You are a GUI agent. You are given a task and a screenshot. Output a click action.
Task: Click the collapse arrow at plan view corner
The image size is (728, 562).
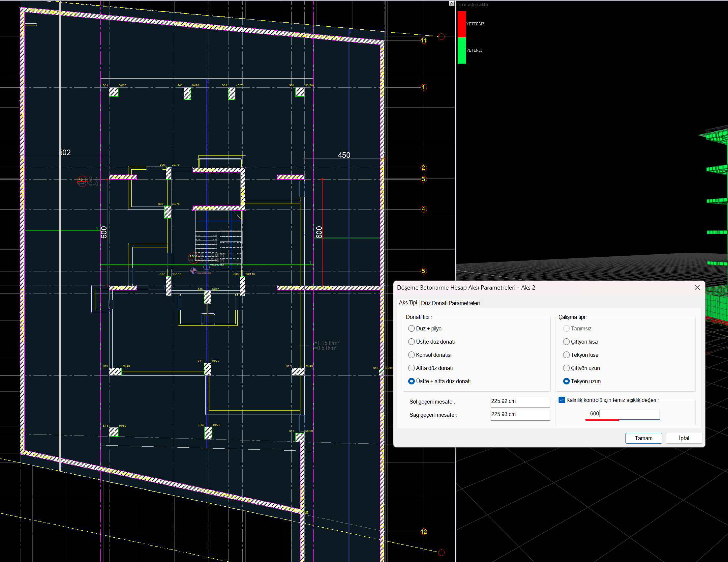tap(451, 4)
